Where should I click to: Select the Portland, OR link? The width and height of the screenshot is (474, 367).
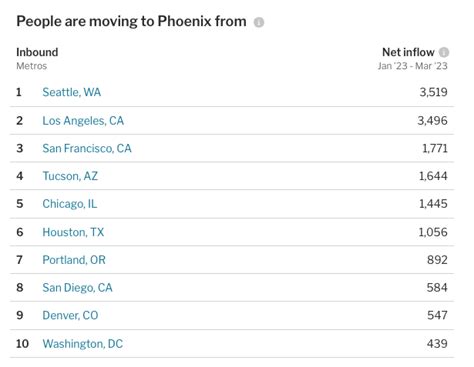coord(74,260)
